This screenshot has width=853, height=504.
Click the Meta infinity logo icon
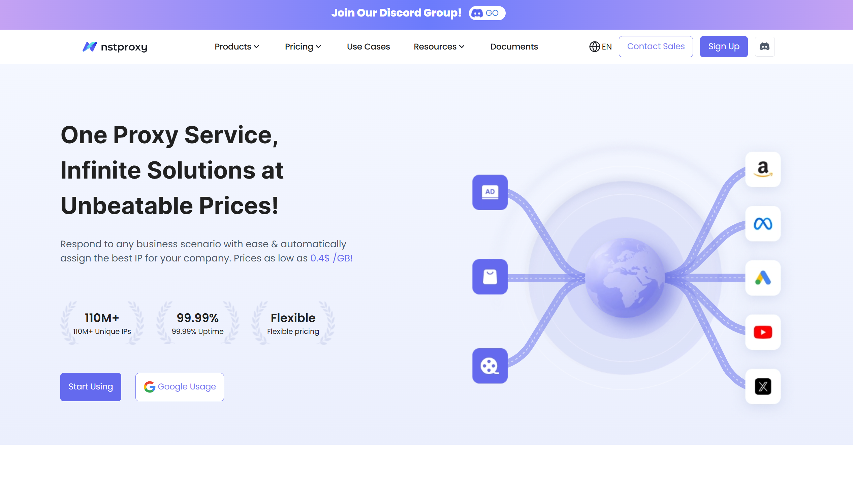[763, 223]
